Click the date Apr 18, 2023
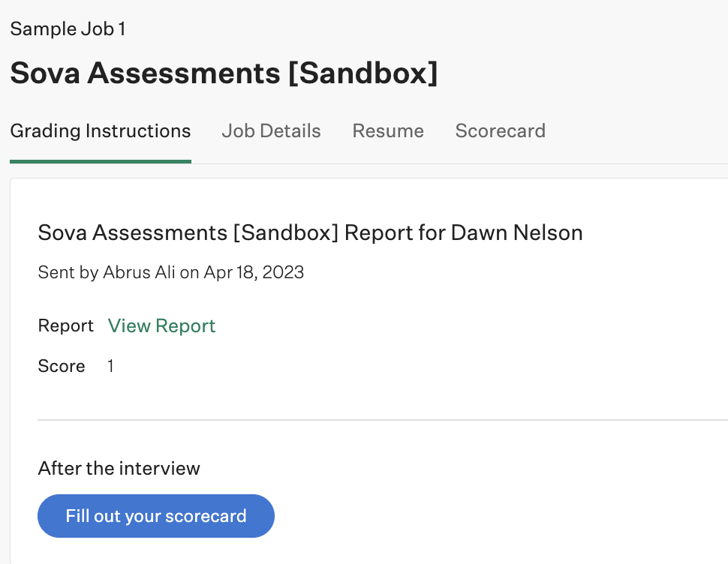Image resolution: width=728 pixels, height=564 pixels. 254,272
